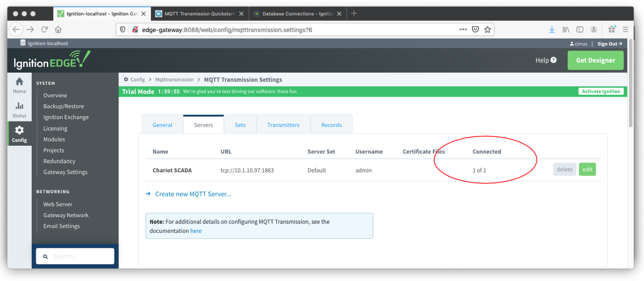Switch to the MQTT Transmission Quickstart browser tab
This screenshot has height=281, width=644.
point(200,14)
